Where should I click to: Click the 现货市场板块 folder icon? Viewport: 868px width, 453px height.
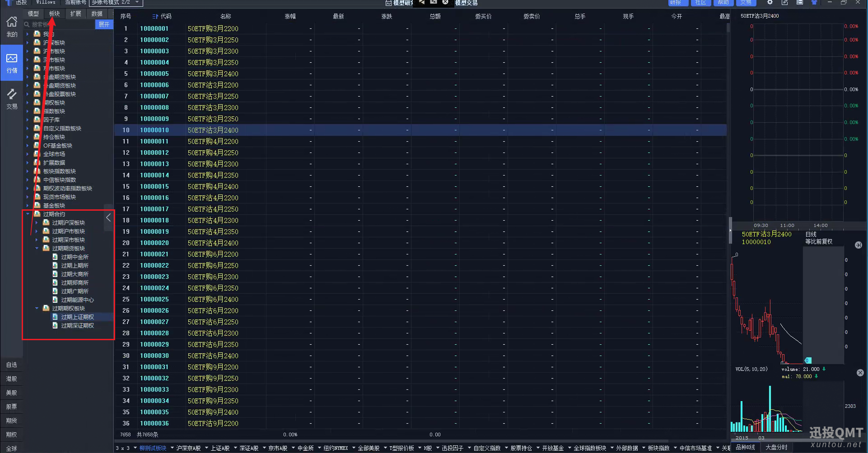37,197
